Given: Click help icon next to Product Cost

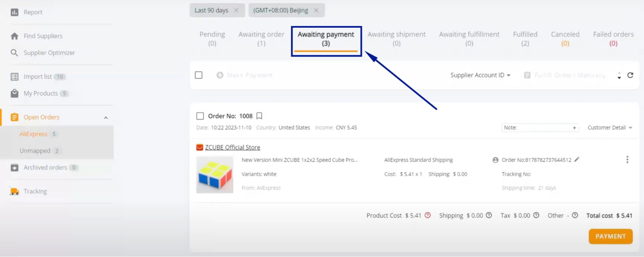Looking at the screenshot, I should pyautogui.click(x=428, y=215).
